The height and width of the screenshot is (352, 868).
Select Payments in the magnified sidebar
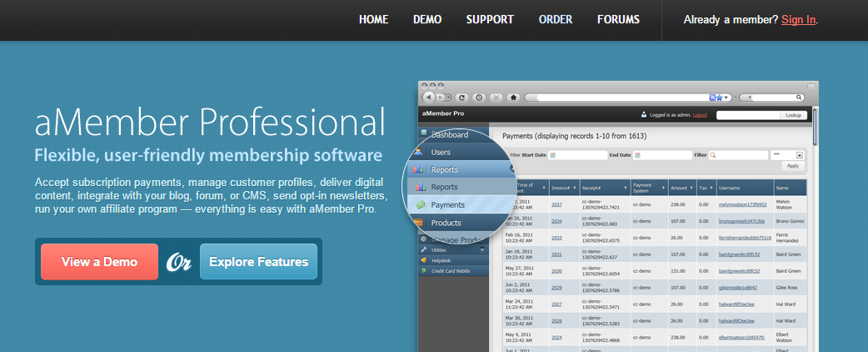coord(447,204)
